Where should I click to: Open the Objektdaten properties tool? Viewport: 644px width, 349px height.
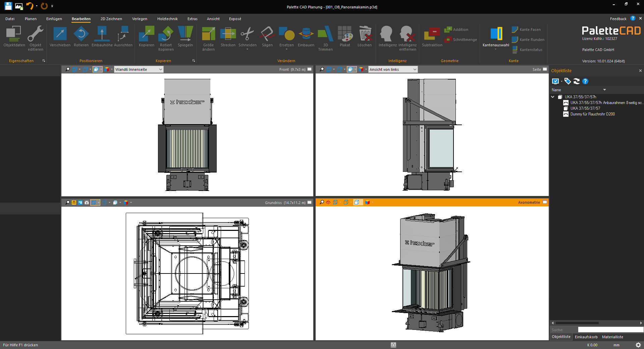click(x=14, y=37)
